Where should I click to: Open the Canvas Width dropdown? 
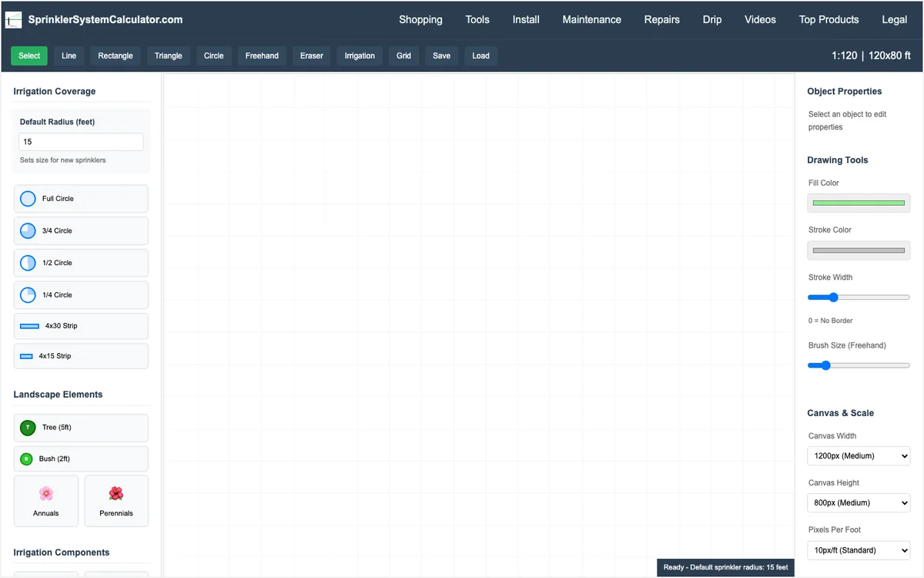tap(859, 456)
